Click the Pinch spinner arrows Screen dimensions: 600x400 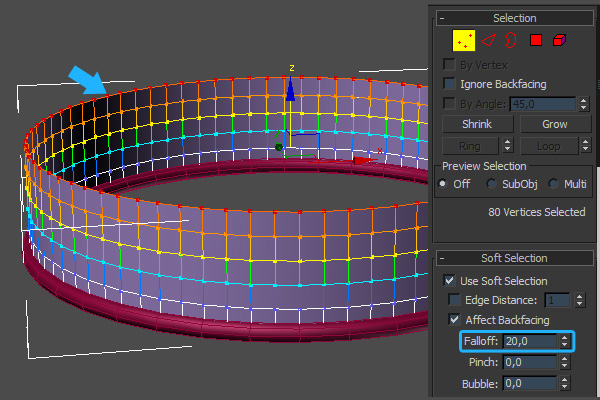click(566, 362)
